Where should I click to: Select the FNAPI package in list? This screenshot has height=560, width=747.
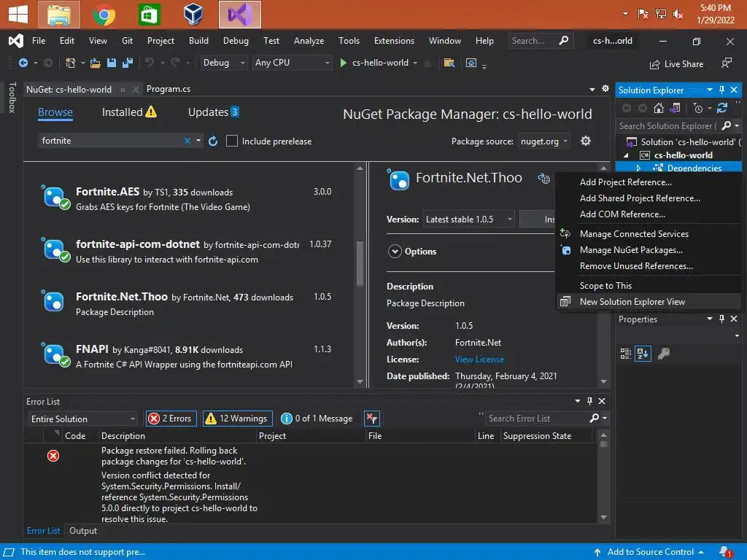(x=187, y=357)
